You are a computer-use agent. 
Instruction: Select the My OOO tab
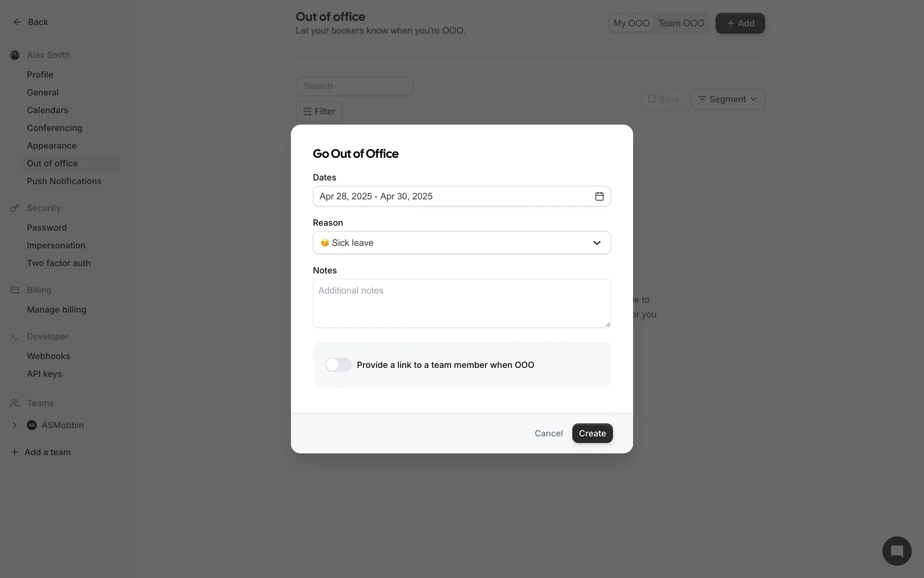(x=631, y=23)
